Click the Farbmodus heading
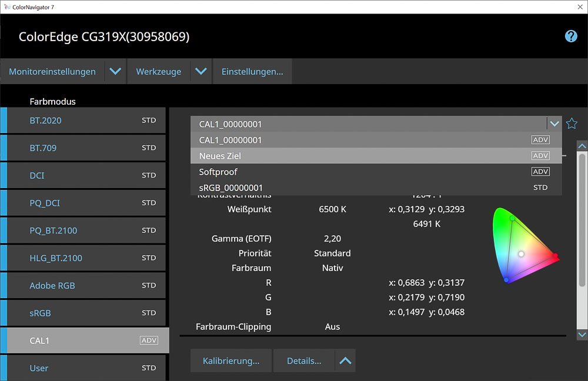Image resolution: width=588 pixels, height=381 pixels. [x=52, y=101]
